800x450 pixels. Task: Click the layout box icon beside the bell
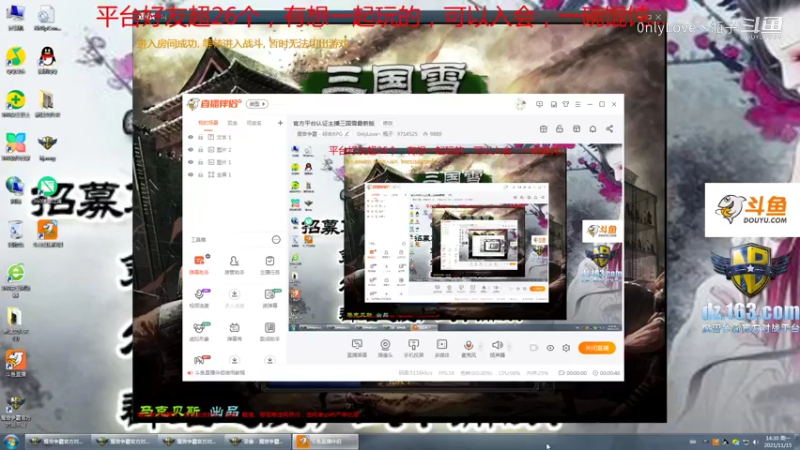(x=577, y=129)
